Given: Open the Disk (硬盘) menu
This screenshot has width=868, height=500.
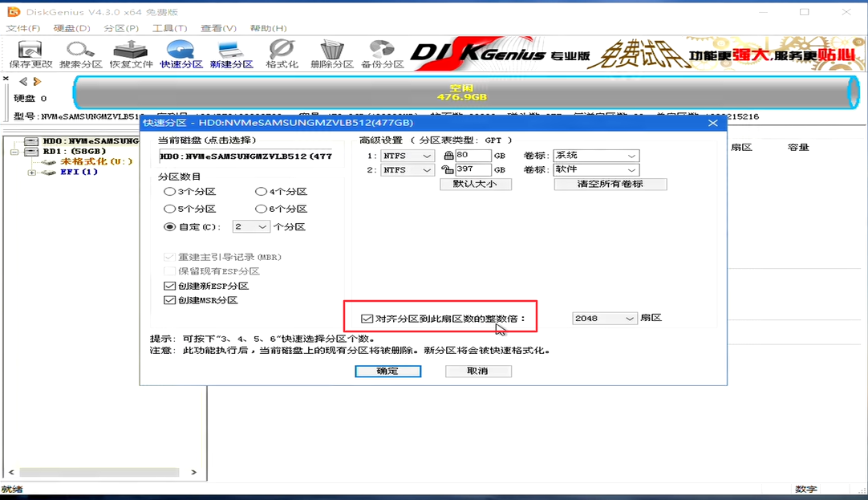Looking at the screenshot, I should point(72,28).
